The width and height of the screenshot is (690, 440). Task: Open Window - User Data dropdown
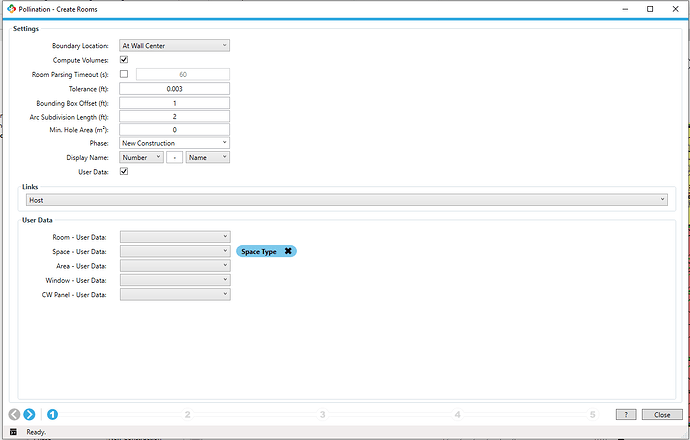pos(175,280)
